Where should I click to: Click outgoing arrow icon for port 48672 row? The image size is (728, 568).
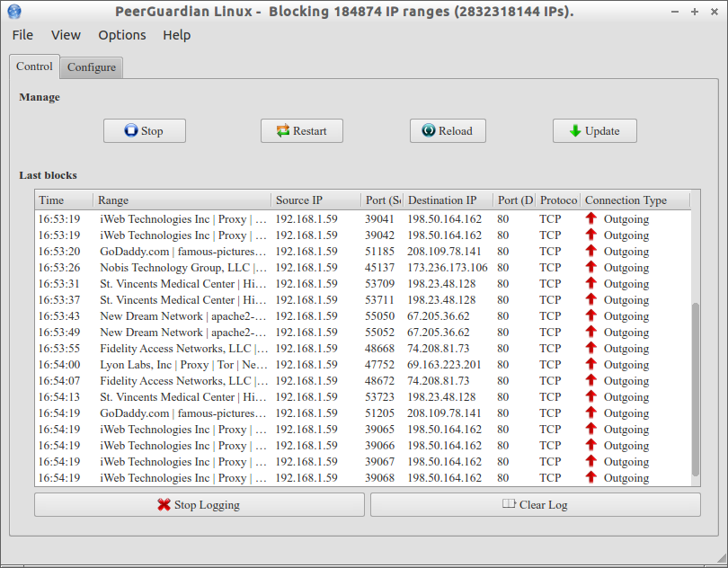tap(590, 380)
